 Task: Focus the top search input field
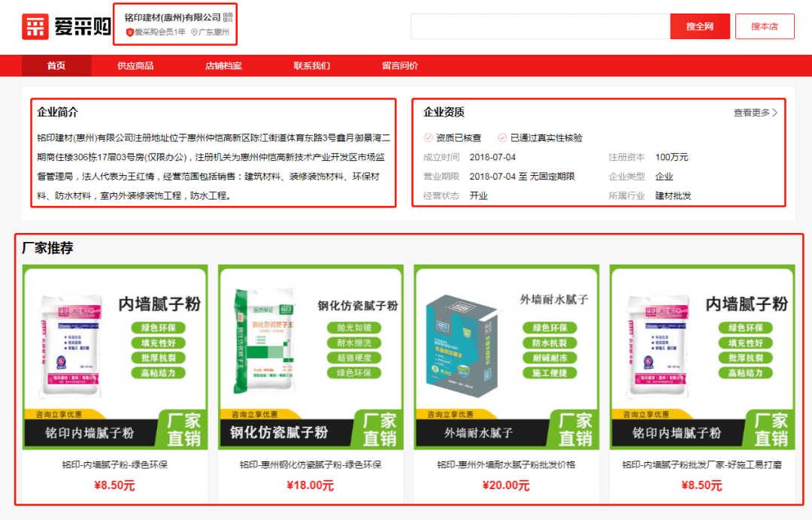point(540,26)
